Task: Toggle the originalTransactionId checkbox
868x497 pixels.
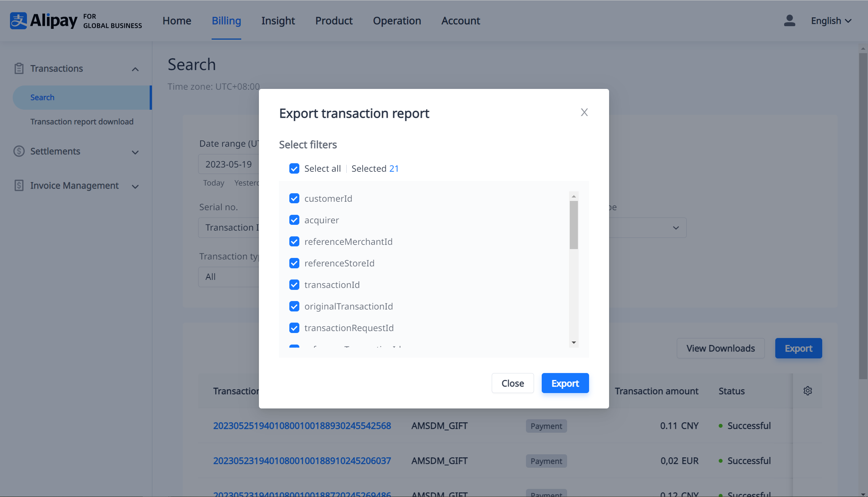Action: 294,306
